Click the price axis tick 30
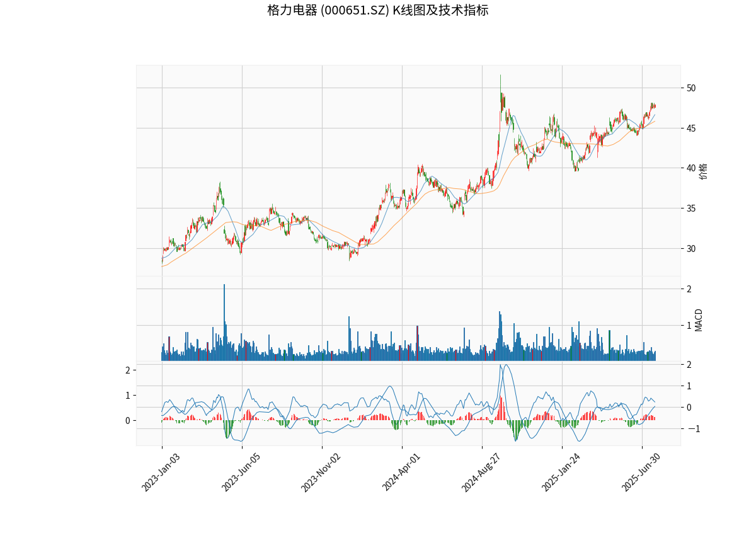 pos(691,249)
